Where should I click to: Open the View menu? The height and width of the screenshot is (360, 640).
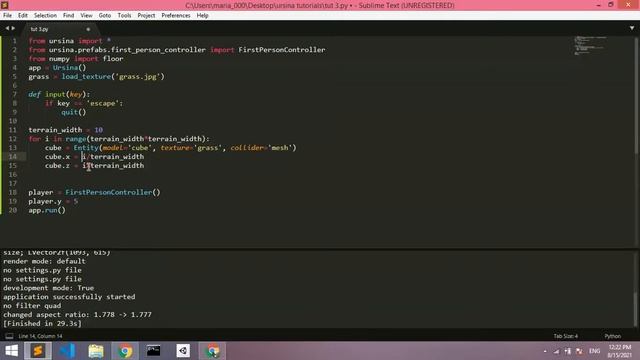pos(86,16)
